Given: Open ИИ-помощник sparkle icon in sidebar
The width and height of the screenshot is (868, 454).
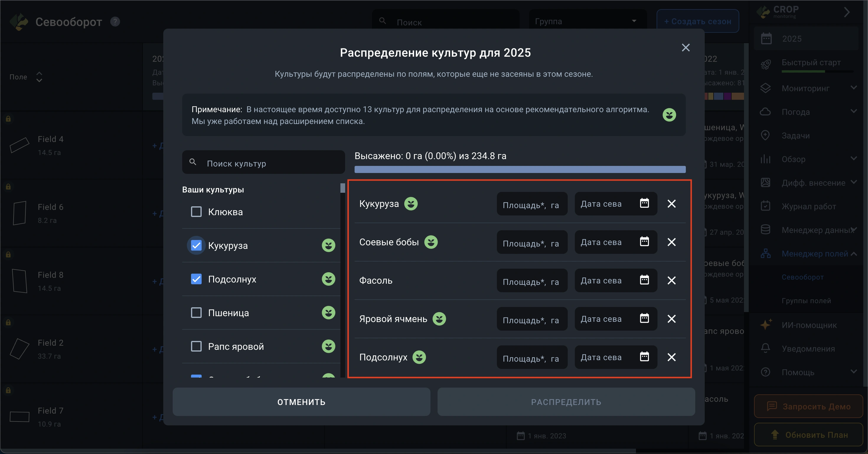Looking at the screenshot, I should tap(766, 325).
